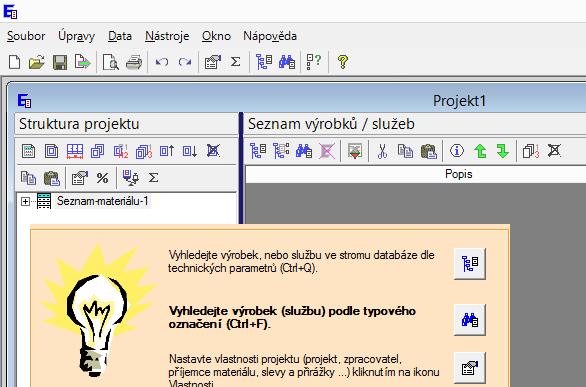Viewport: 586px width, 387px height.
Task: Open properties icon in Struktura projektu panel
Action: click(80, 178)
